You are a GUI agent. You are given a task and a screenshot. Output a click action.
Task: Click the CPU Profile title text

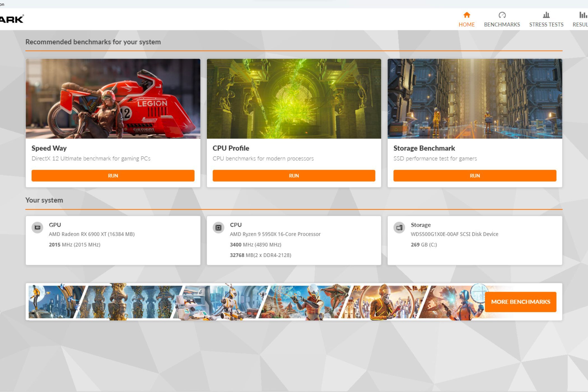pyautogui.click(x=231, y=148)
